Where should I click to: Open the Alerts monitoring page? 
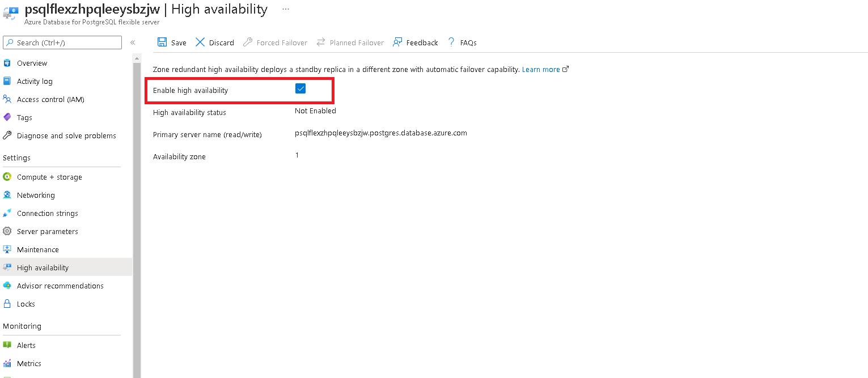[x=26, y=345]
